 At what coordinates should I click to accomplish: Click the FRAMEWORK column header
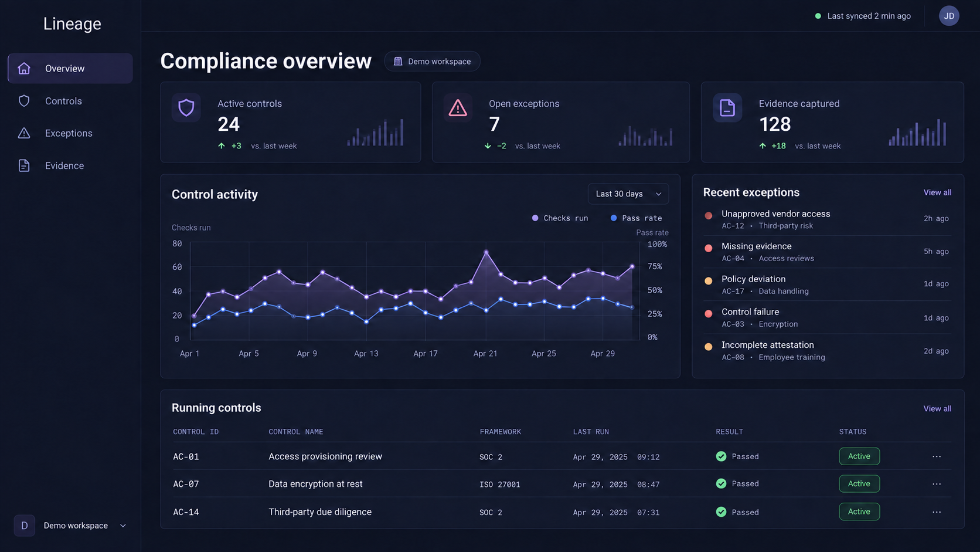coord(500,432)
